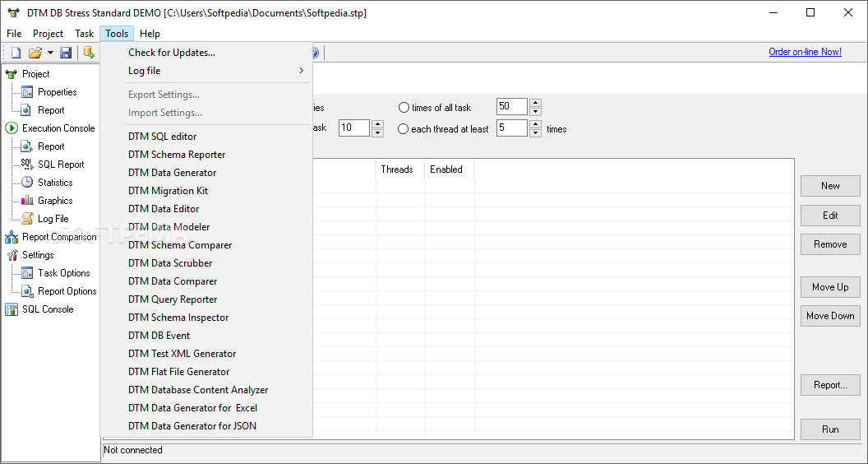
Task: Click the Run button
Action: (x=830, y=429)
